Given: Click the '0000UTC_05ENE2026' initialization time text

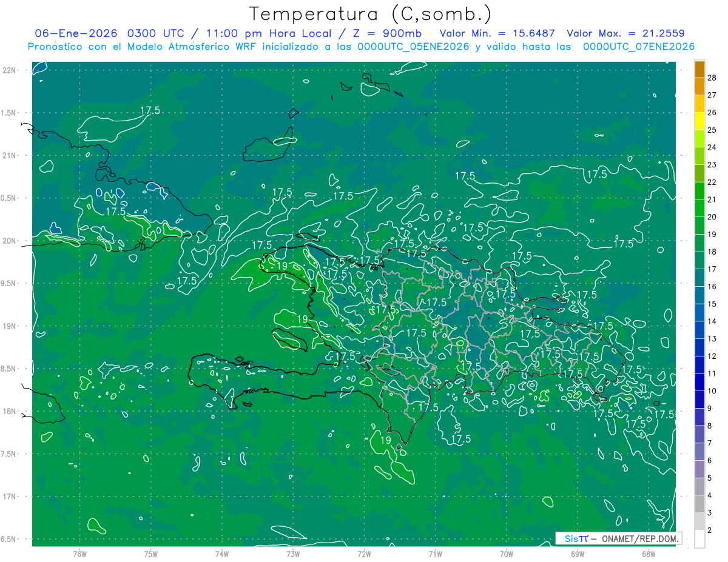Looking at the screenshot, I should (413, 47).
